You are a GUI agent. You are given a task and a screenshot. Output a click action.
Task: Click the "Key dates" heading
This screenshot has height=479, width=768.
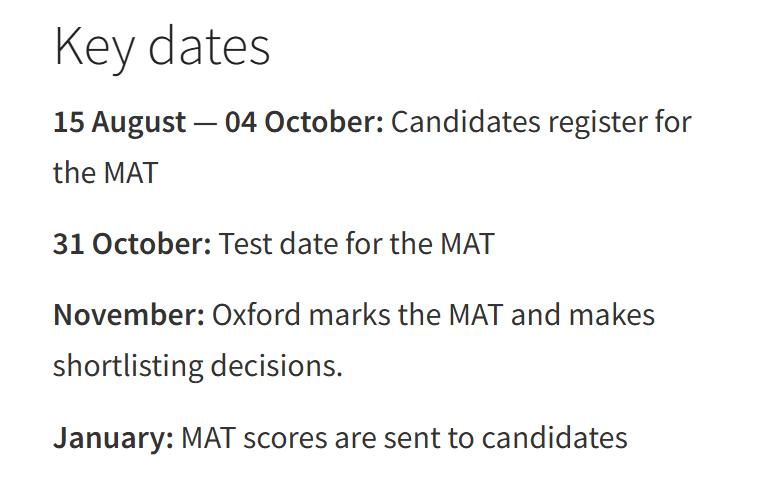click(x=162, y=48)
